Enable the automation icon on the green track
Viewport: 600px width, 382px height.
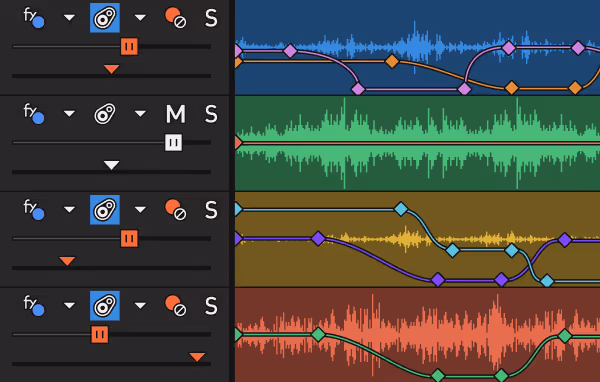click(105, 114)
